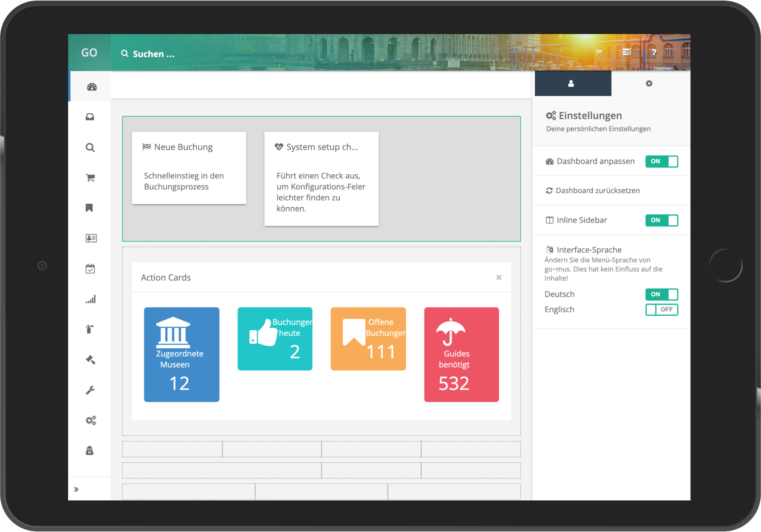Screen dimensions: 761x532
Task: Click the Einstellungen heading
Action: pyautogui.click(x=590, y=116)
